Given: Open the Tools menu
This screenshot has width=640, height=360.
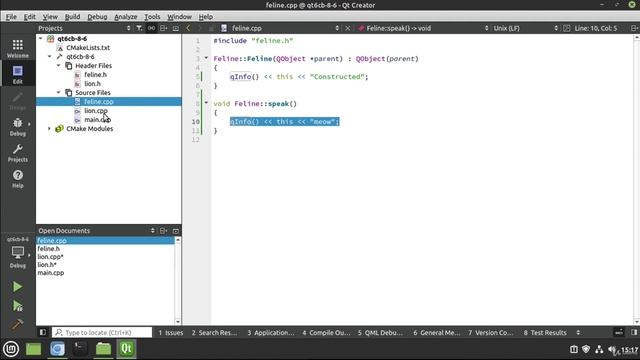Looking at the screenshot, I should [x=152, y=17].
